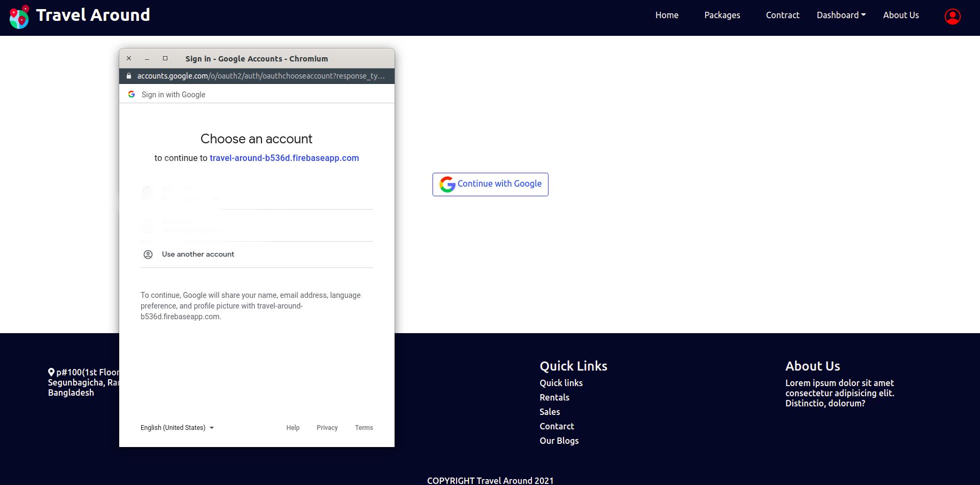Click the Use another account person icon
This screenshot has height=485, width=980.
(x=148, y=255)
